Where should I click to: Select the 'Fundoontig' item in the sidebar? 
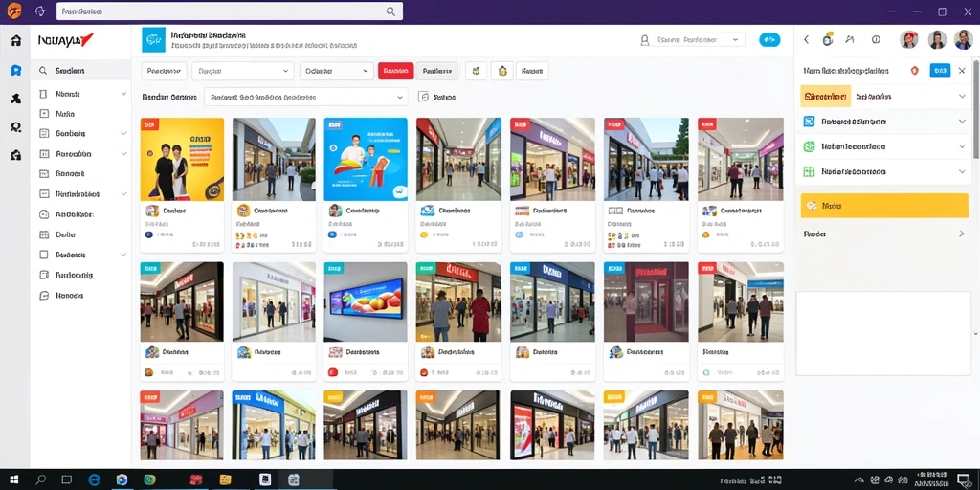click(80, 275)
